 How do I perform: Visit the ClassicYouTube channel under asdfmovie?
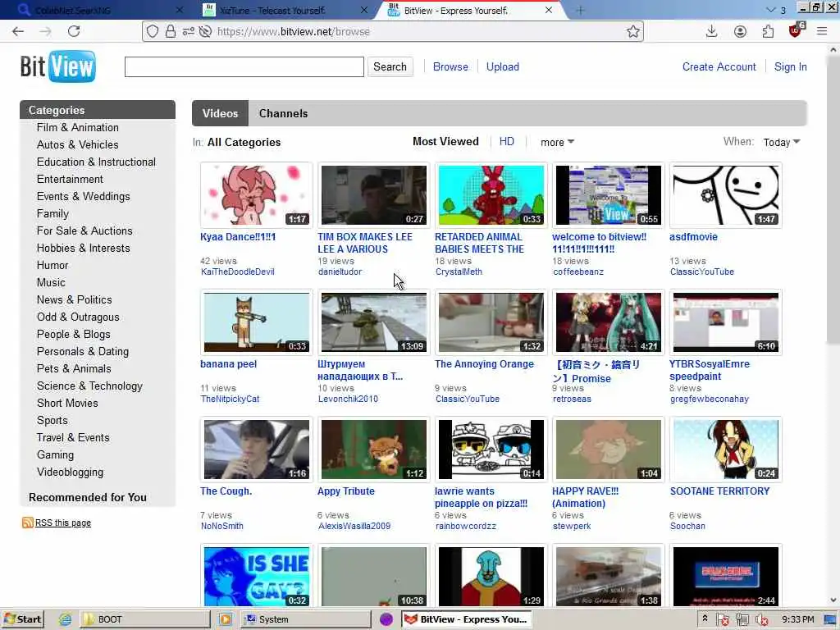[702, 272]
